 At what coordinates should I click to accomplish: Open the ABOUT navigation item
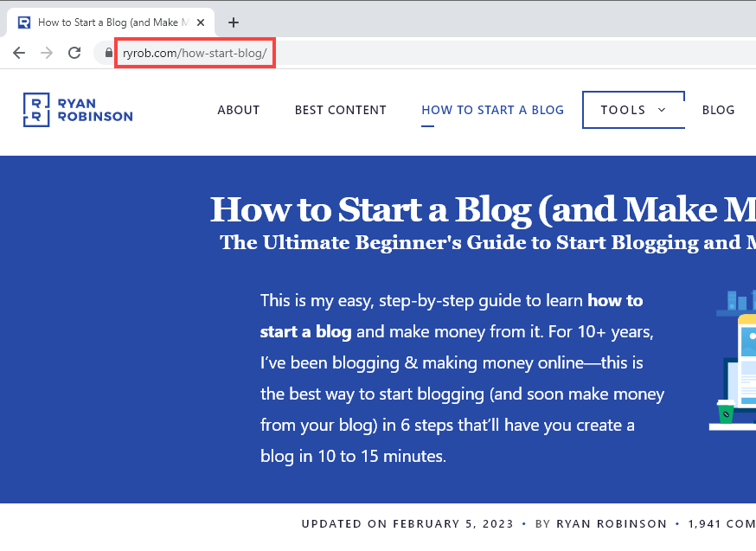click(x=238, y=110)
